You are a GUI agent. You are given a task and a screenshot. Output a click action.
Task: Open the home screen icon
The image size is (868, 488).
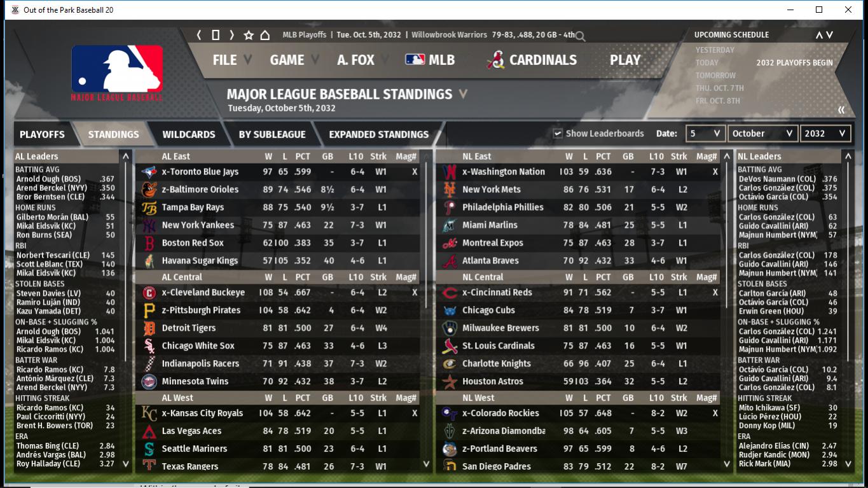pos(265,35)
